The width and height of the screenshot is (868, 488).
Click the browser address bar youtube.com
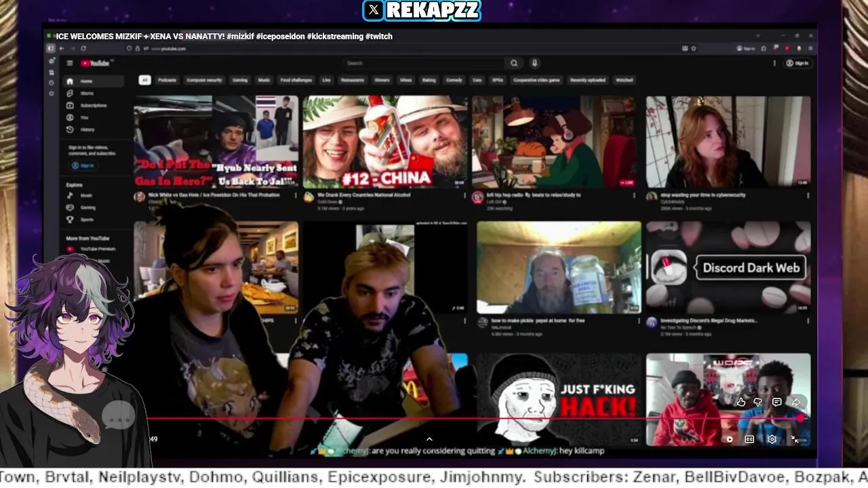(x=168, y=49)
